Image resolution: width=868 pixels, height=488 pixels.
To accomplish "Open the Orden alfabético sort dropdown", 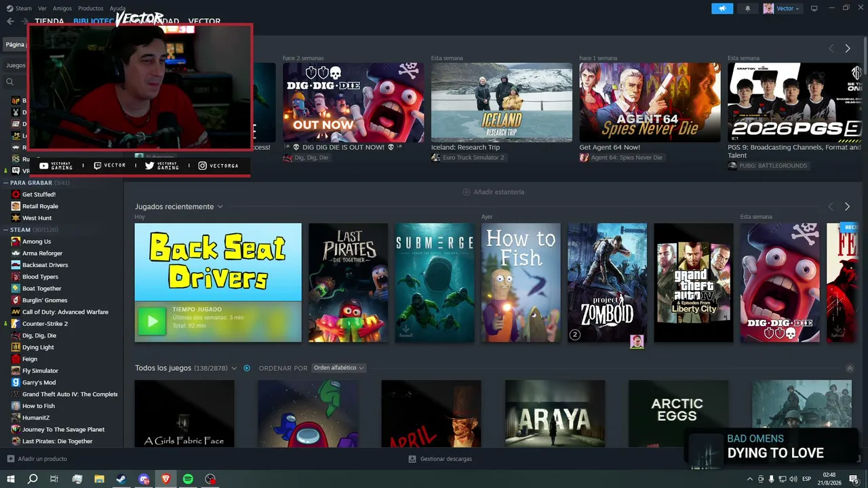I will point(339,368).
